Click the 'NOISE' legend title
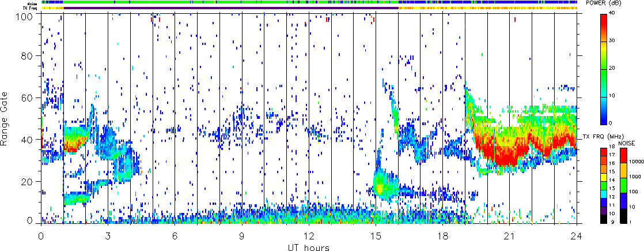 [x=627, y=143]
